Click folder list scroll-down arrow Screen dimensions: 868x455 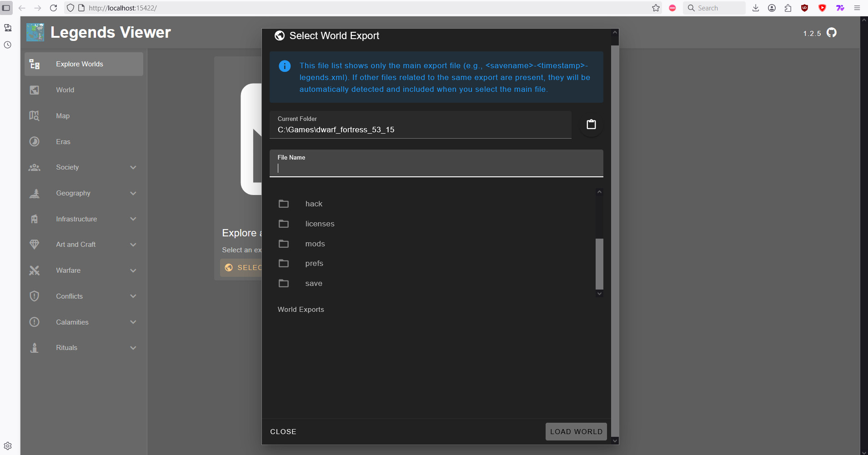(x=599, y=294)
